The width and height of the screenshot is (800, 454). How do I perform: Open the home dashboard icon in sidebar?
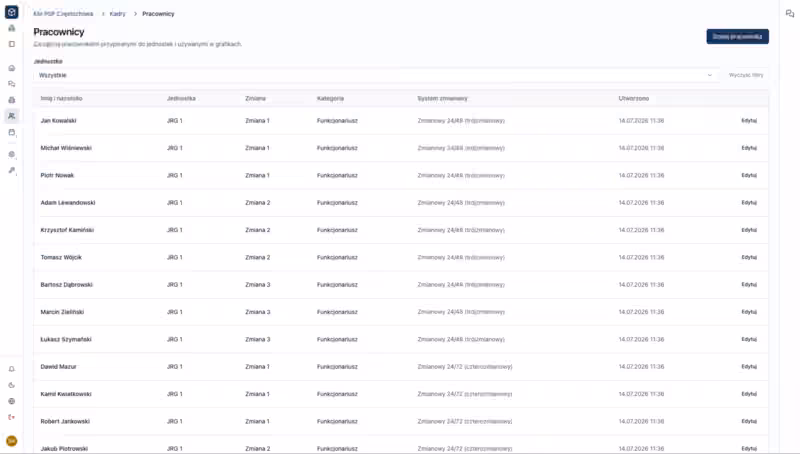click(12, 68)
